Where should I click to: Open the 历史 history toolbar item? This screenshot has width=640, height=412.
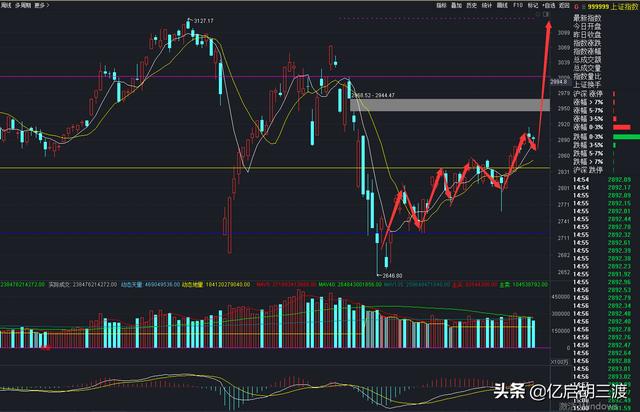tap(471, 5)
